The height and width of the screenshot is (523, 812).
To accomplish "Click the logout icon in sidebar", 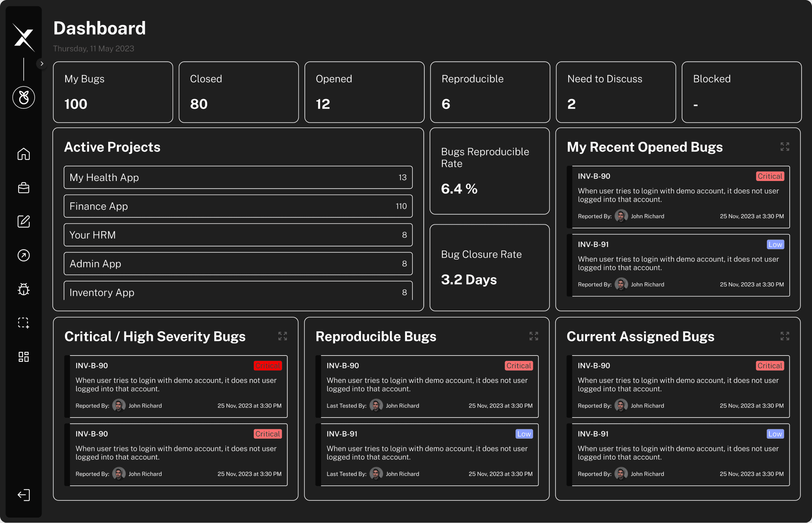I will tap(23, 495).
